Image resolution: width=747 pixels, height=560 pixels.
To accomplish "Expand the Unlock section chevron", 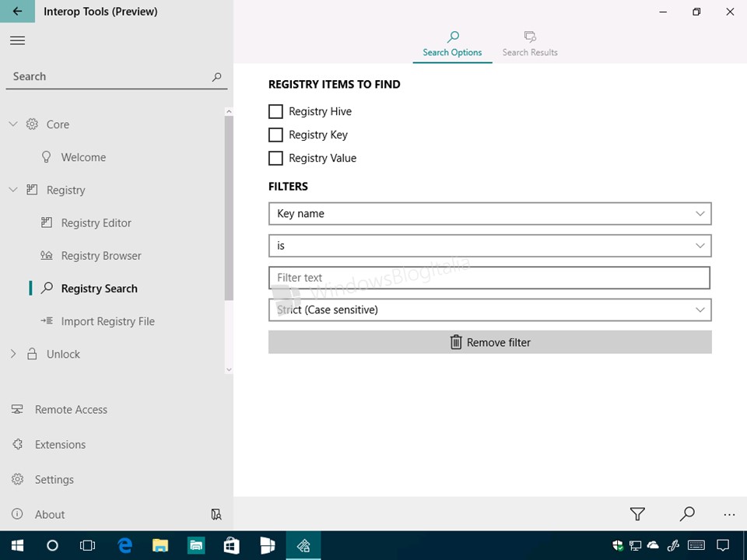I will coord(13,355).
